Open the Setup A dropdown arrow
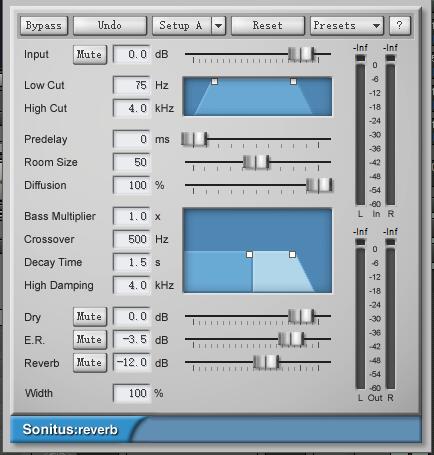 tap(219, 26)
